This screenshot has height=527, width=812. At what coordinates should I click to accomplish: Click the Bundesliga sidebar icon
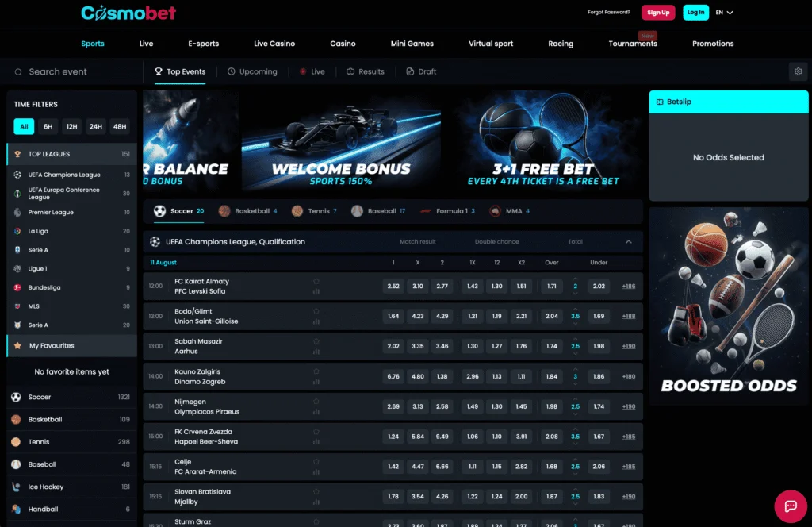click(x=17, y=287)
